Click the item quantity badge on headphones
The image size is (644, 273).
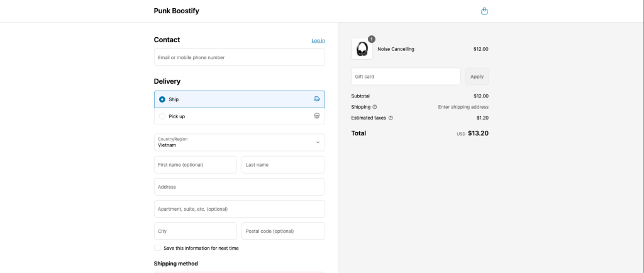pyautogui.click(x=371, y=39)
